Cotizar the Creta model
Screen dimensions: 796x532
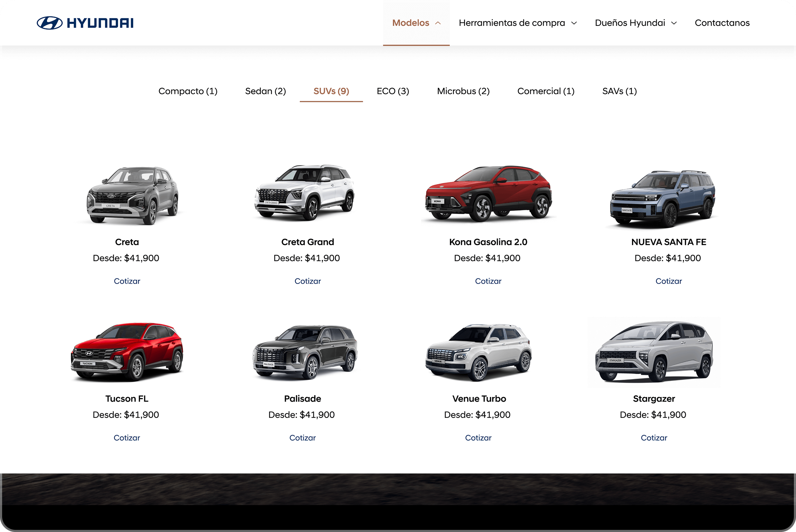(127, 281)
